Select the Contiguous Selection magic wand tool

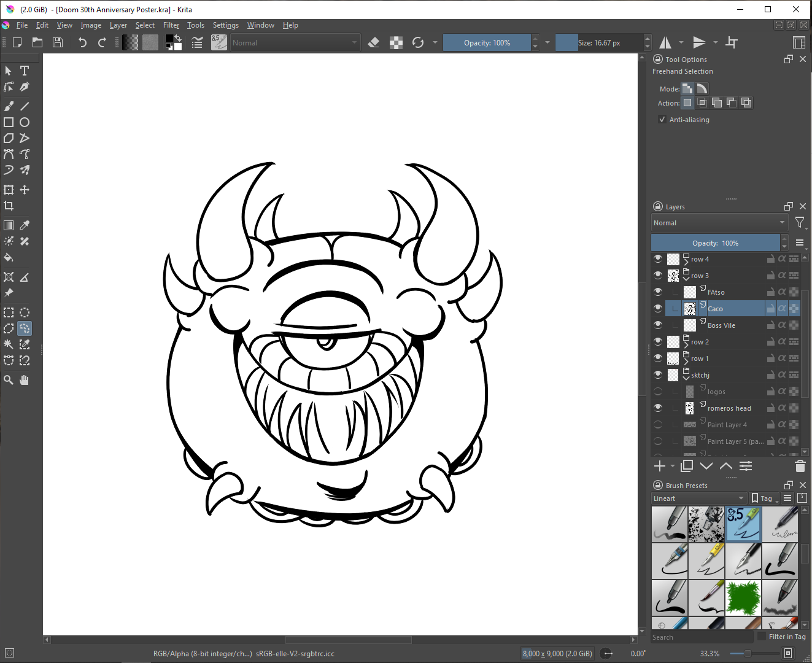9,344
